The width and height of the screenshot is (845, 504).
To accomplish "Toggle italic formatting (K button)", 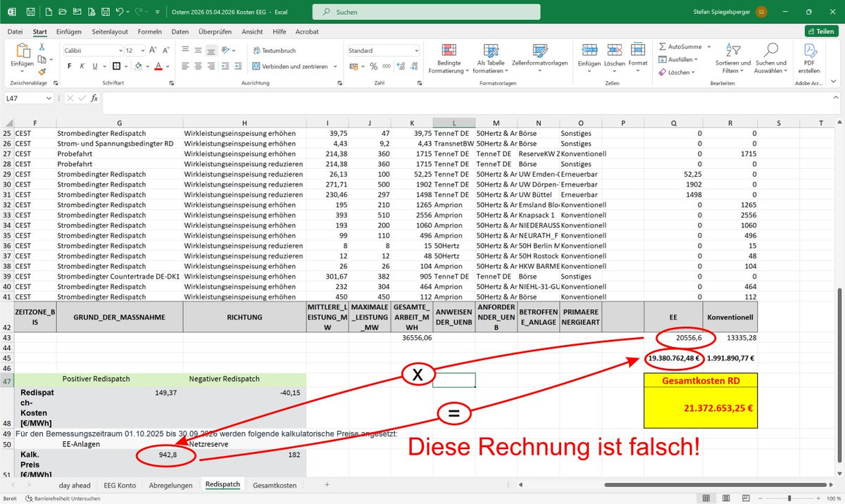I will 83,66.
